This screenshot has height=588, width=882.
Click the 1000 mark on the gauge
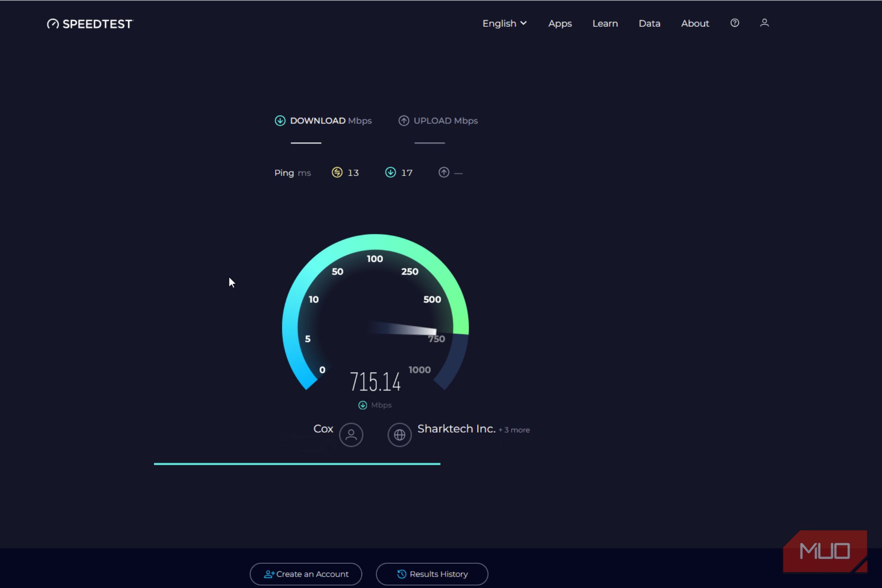[x=420, y=370]
